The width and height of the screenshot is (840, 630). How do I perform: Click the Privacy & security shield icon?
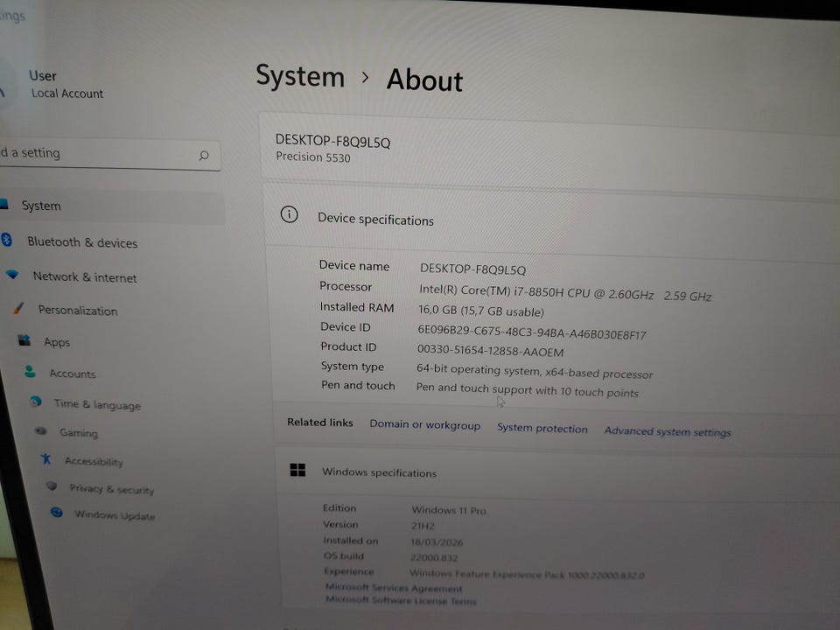click(x=52, y=486)
